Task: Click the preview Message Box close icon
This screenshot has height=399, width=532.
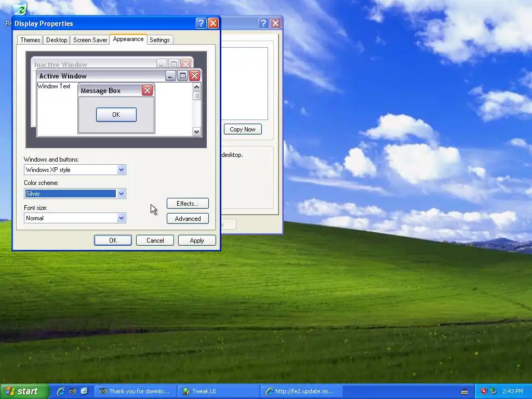Action: coord(147,90)
